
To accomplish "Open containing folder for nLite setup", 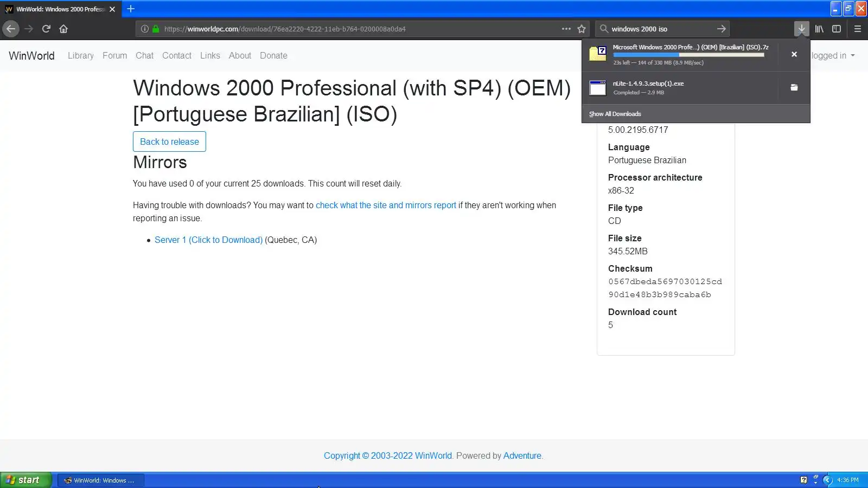I will coord(794,87).
